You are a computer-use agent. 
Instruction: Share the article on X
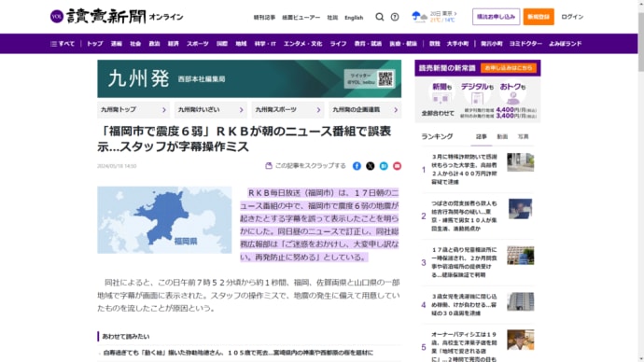(371, 166)
